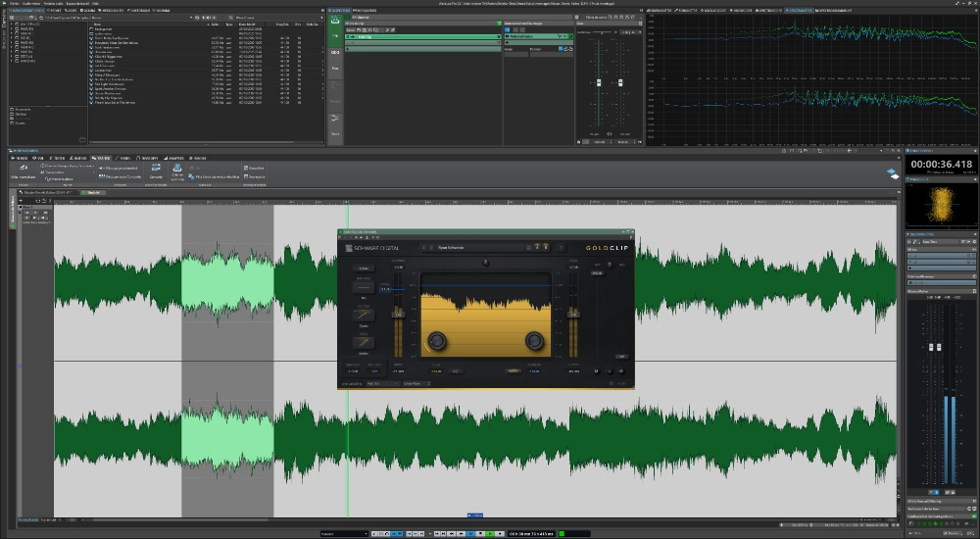Image resolution: width=980 pixels, height=539 pixels.
Task: Toggle the Stereo mode button in Gold Clip
Action: (364, 269)
